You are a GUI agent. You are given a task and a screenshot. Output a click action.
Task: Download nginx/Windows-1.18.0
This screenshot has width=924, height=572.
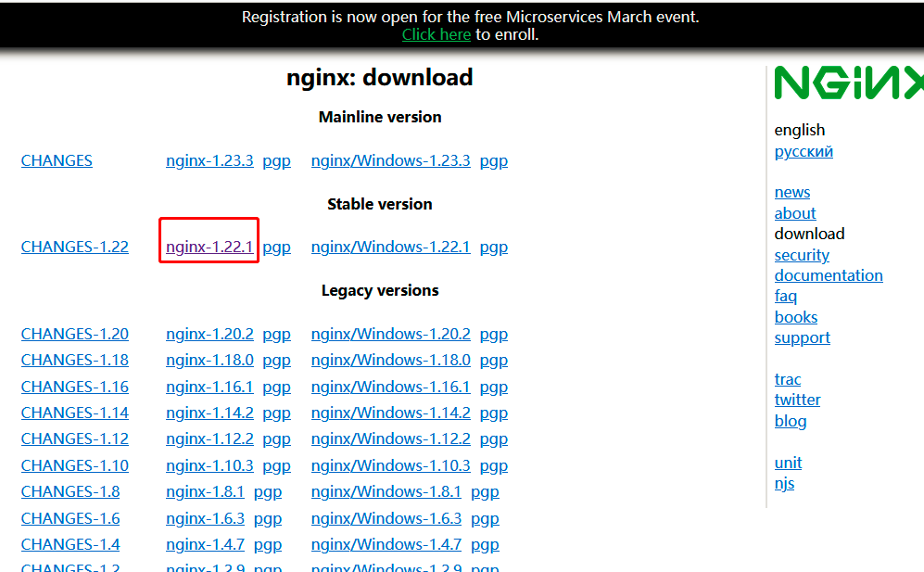[391, 360]
